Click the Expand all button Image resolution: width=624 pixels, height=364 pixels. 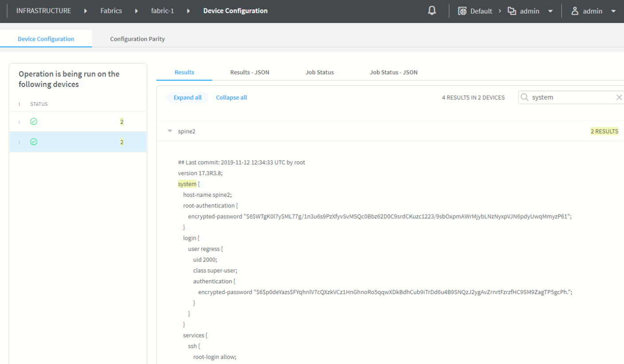[x=188, y=98]
